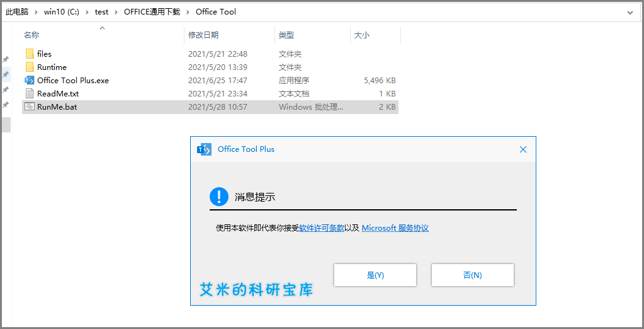Select RunMe.bat file name

[x=57, y=107]
